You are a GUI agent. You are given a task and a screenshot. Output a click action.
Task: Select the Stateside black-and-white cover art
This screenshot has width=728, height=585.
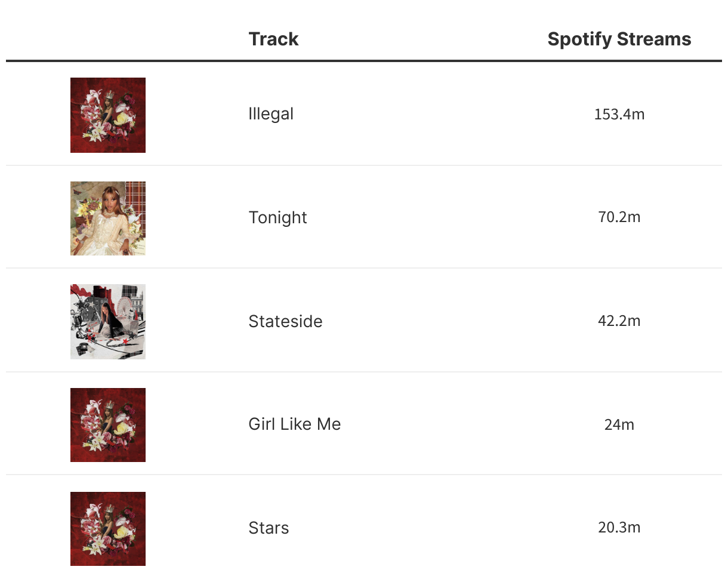pos(108,322)
